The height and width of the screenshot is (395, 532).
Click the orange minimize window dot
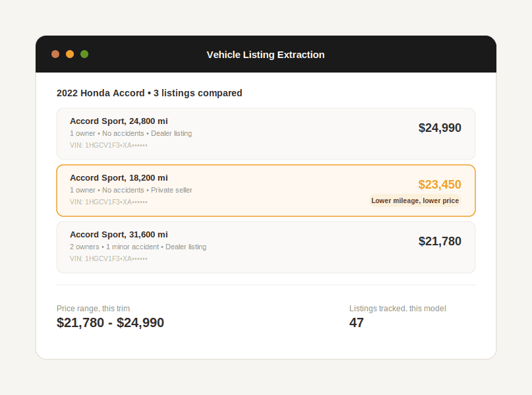(70, 54)
